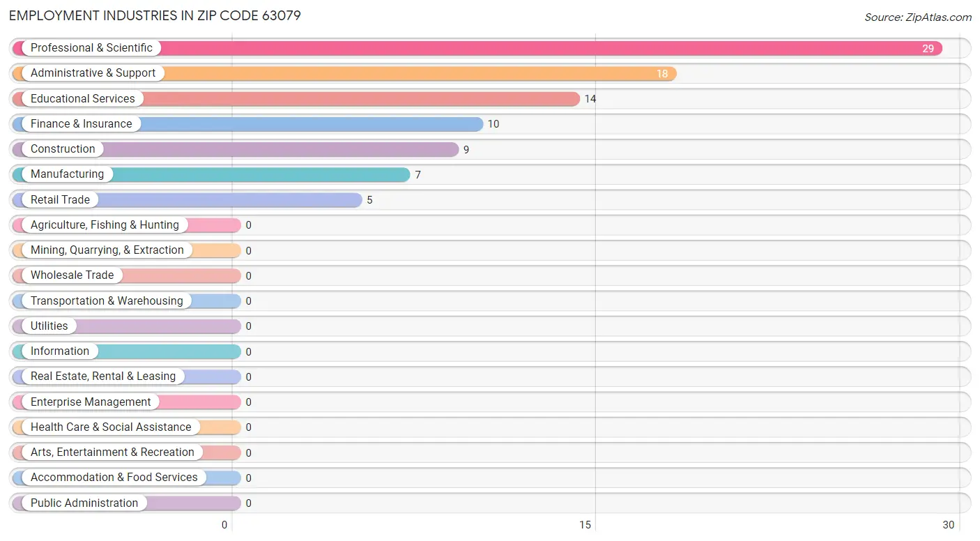Click the zero value beside Utilities
Screen dimensions: 980x541
(x=248, y=326)
